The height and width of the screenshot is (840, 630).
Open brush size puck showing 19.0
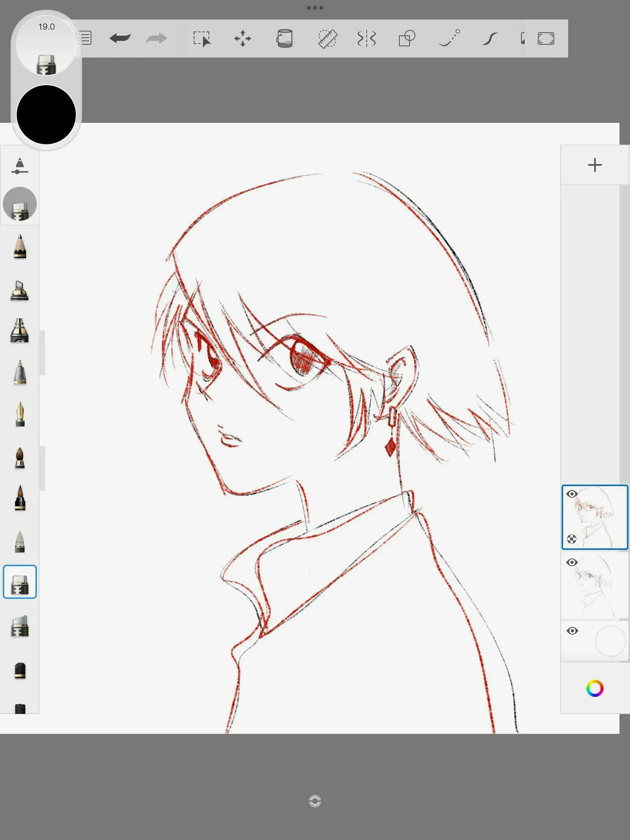(x=46, y=45)
